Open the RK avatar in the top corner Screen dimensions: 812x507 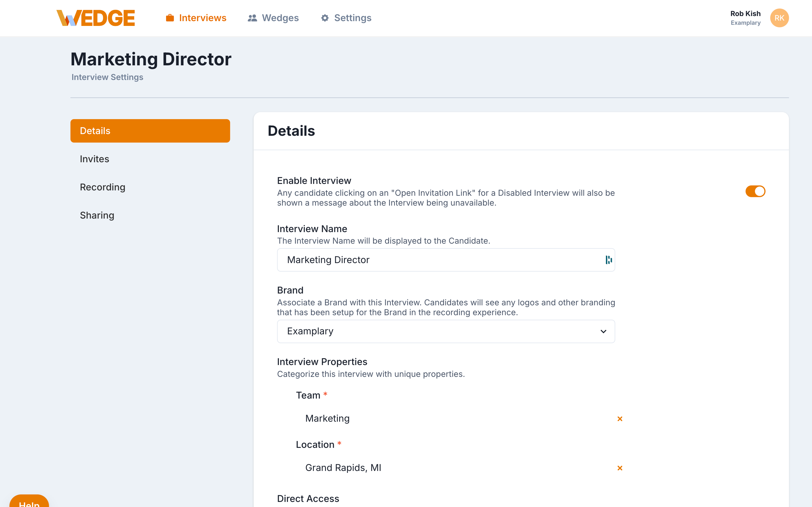tap(780, 18)
